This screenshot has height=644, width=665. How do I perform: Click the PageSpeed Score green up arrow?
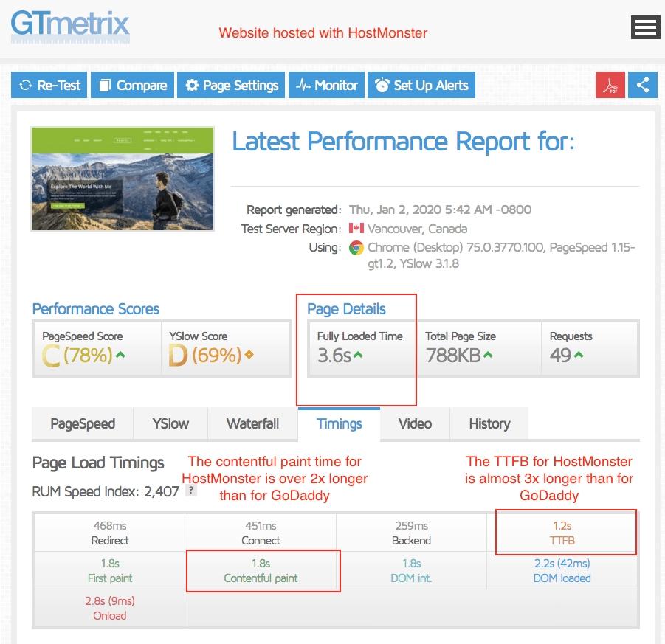(120, 354)
